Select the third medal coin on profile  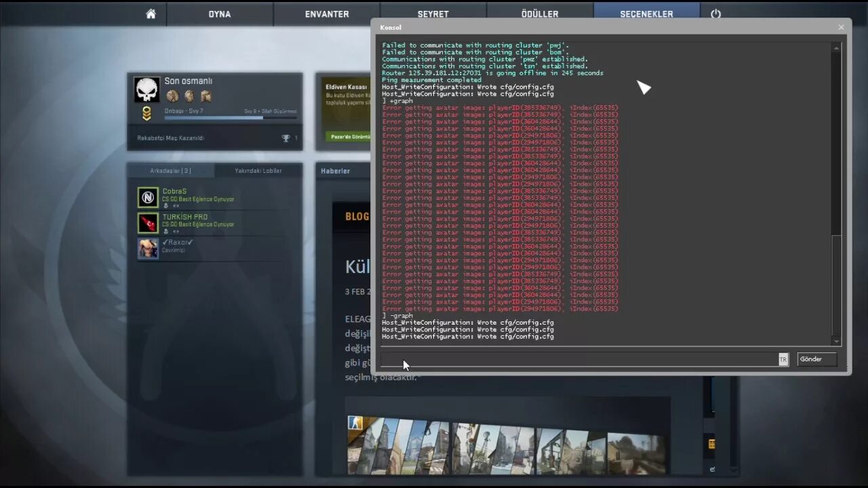pos(205,96)
